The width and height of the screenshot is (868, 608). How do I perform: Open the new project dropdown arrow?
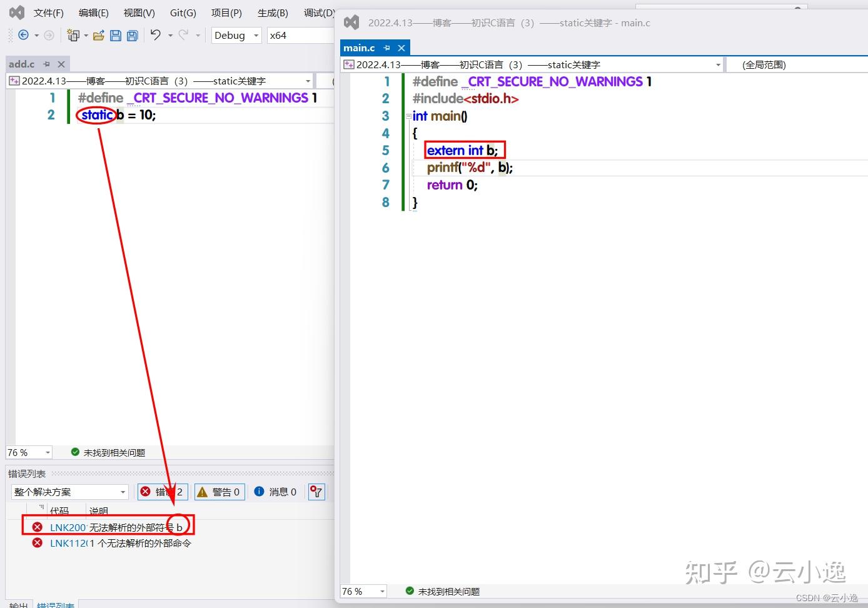86,36
